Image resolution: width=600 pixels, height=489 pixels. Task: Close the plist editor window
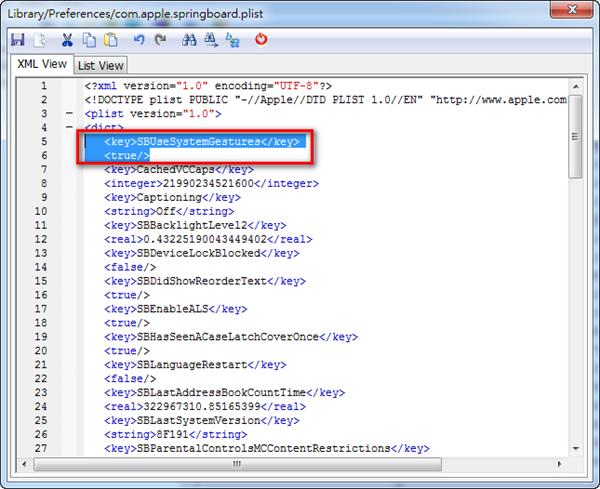click(x=572, y=9)
